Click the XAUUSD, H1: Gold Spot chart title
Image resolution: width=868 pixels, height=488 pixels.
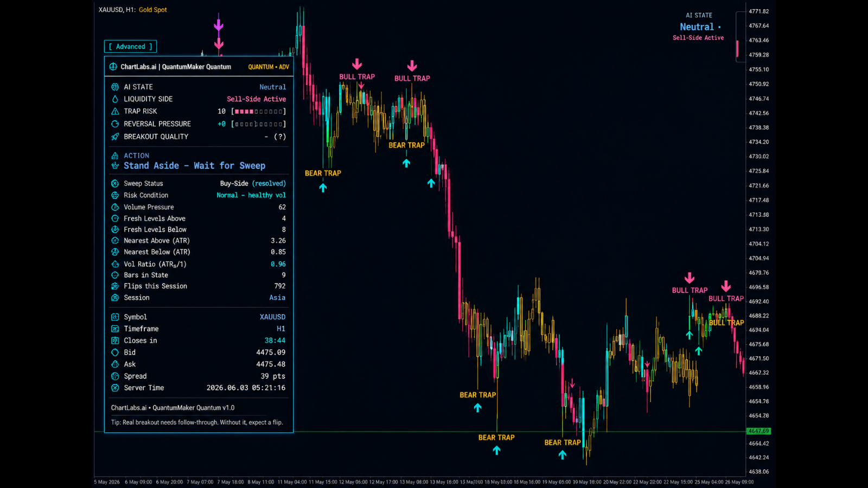coord(132,10)
